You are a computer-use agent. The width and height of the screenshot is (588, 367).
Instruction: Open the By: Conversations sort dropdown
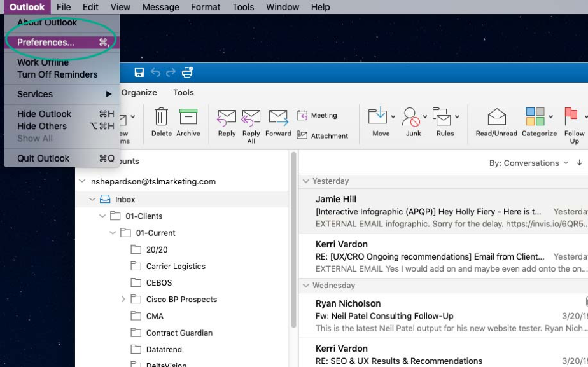(529, 163)
